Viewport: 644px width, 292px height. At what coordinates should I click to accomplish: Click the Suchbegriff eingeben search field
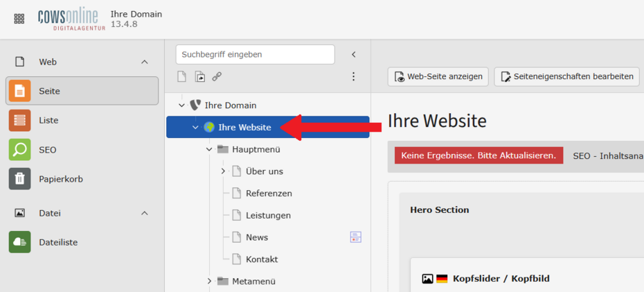pos(255,54)
